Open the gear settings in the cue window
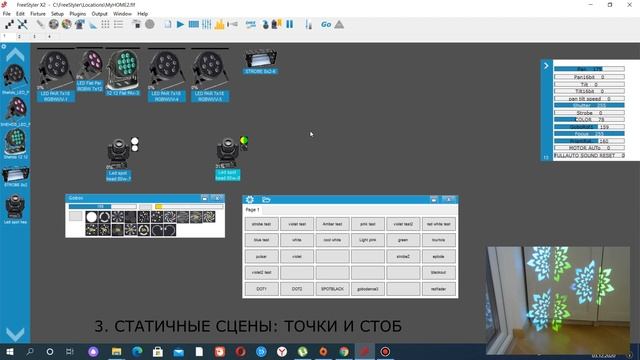This screenshot has height=360, width=640. (250, 199)
